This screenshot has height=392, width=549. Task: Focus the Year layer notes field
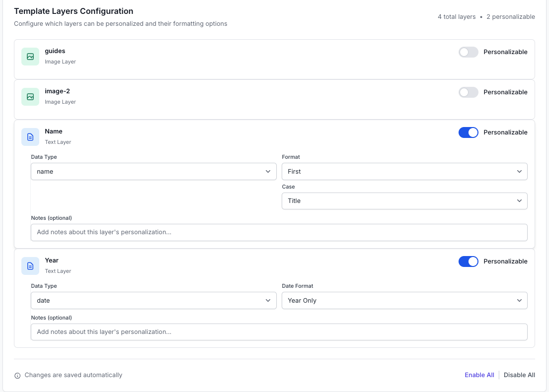click(279, 332)
